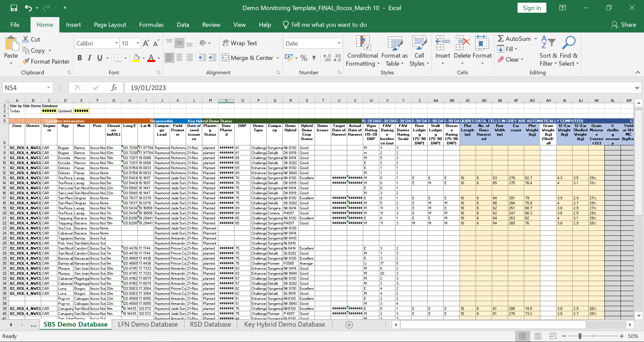This screenshot has height=342, width=644.
Task: Open LFN Demo Database sheet
Action: [x=148, y=324]
